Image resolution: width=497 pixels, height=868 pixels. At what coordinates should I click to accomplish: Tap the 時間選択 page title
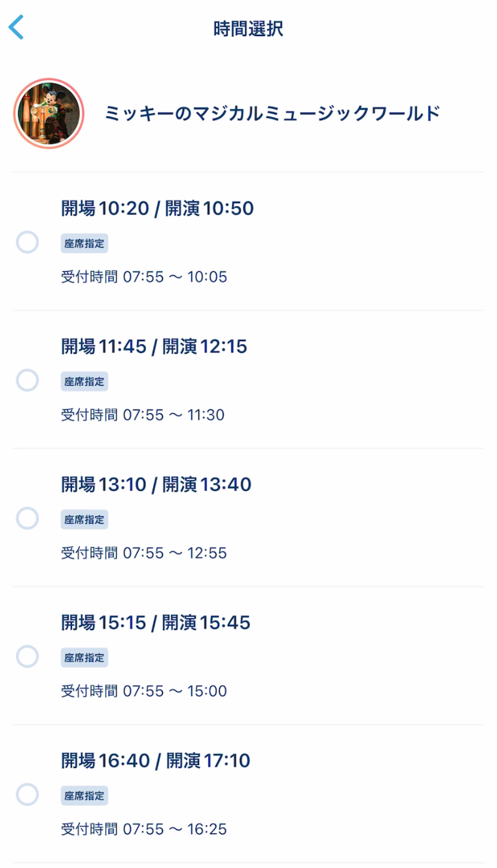[248, 29]
